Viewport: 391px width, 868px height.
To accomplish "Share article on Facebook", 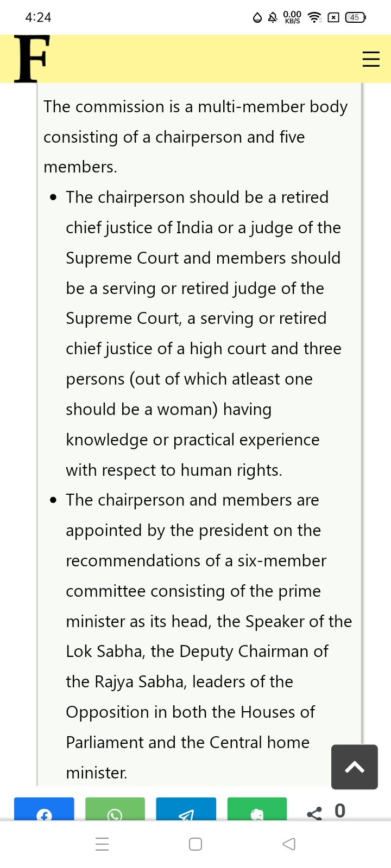I will tap(44, 810).
